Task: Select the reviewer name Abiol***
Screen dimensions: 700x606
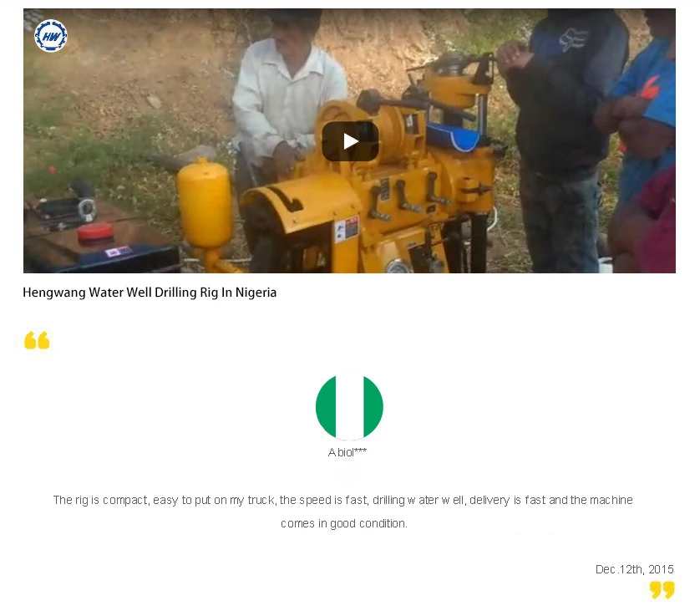Action: pos(347,452)
